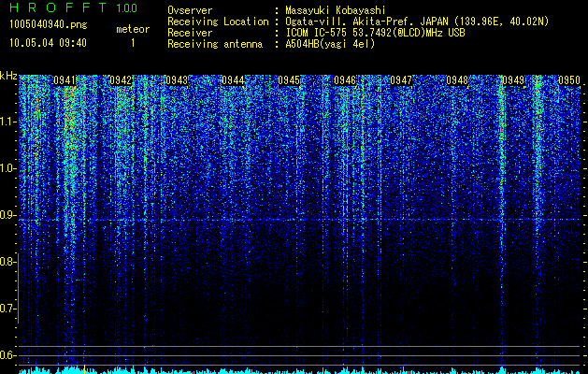Click the 0.9 kHz axis label

[7, 215]
